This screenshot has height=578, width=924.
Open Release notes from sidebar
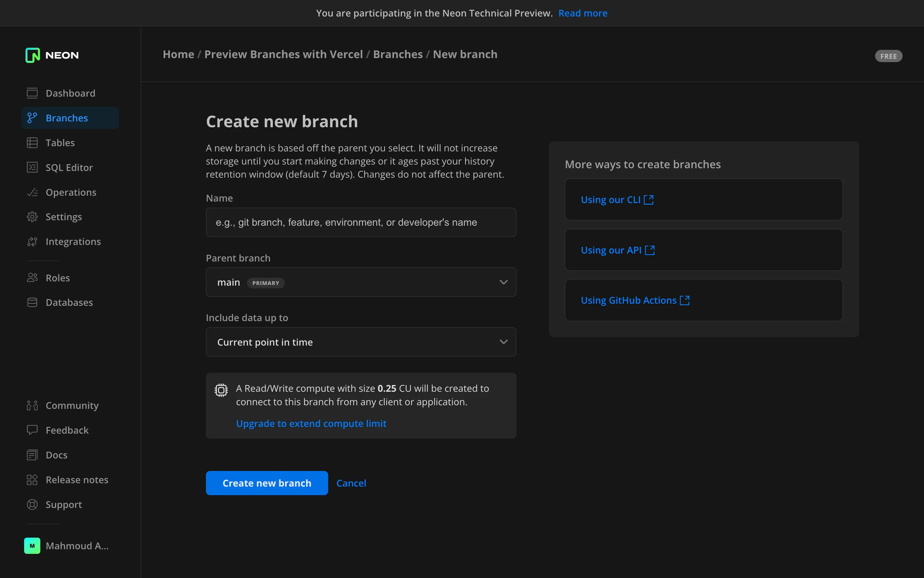[70, 480]
